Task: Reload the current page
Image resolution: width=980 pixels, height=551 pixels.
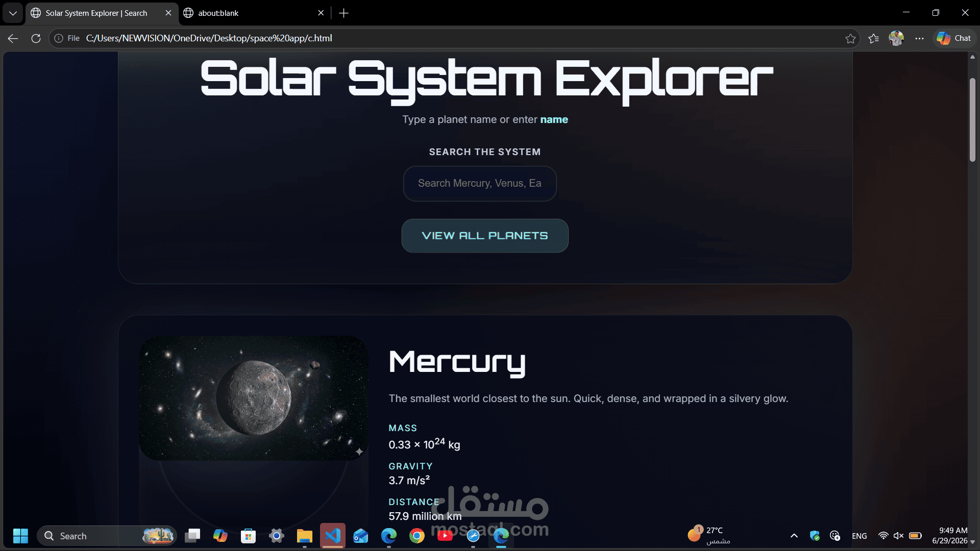Action: click(36, 38)
